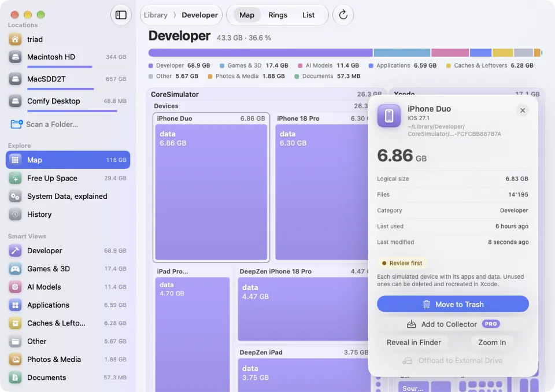
Task: Click the Documents file icon
Action: pos(15,378)
